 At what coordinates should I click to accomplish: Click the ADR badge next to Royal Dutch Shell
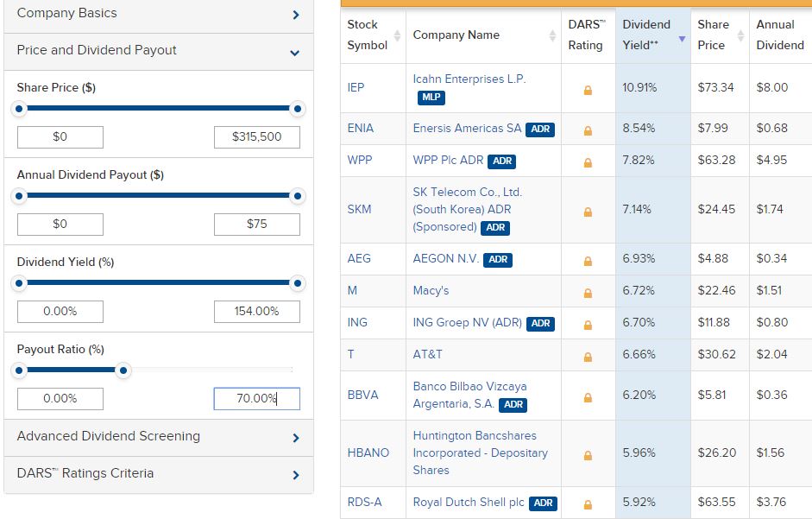[x=543, y=503]
